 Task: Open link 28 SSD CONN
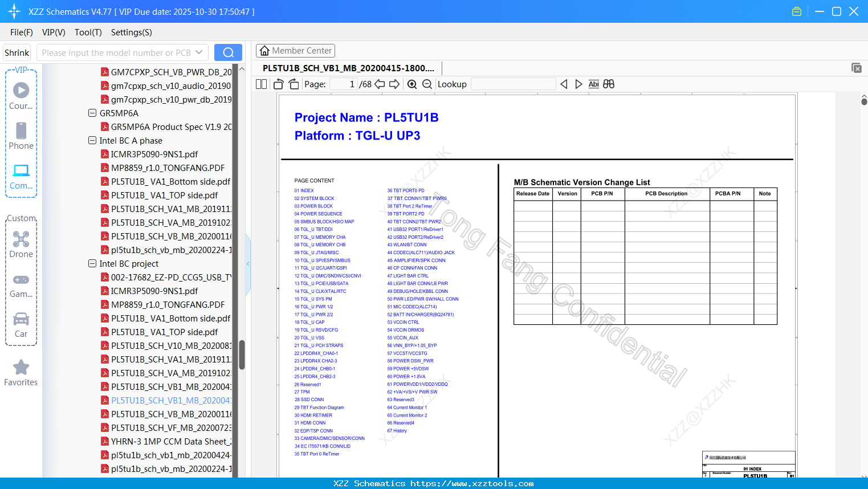pyautogui.click(x=309, y=400)
